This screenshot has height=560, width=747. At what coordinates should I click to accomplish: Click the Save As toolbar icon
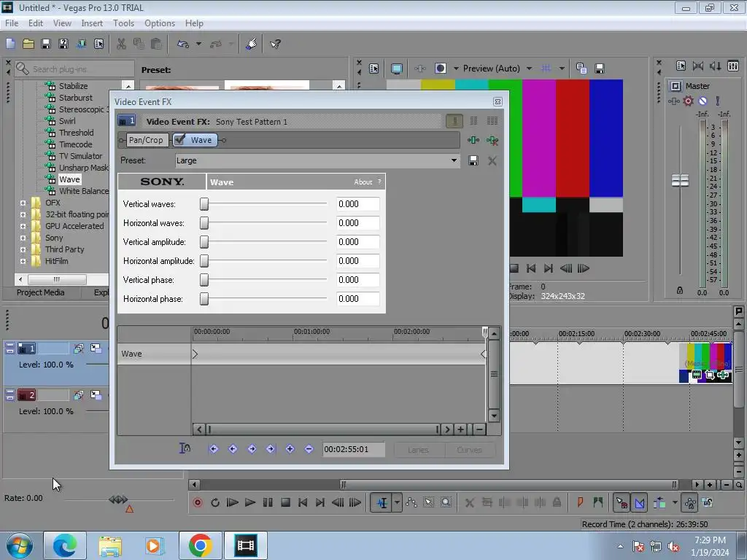click(x=63, y=44)
